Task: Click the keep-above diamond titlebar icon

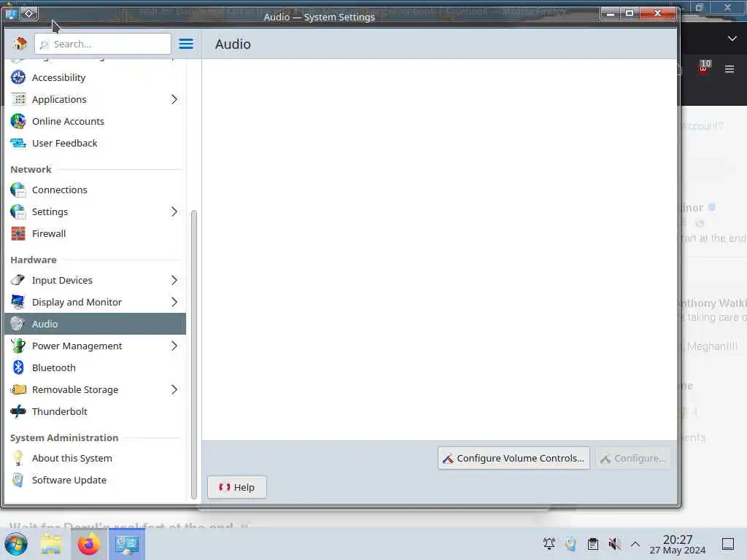Action: [x=28, y=13]
